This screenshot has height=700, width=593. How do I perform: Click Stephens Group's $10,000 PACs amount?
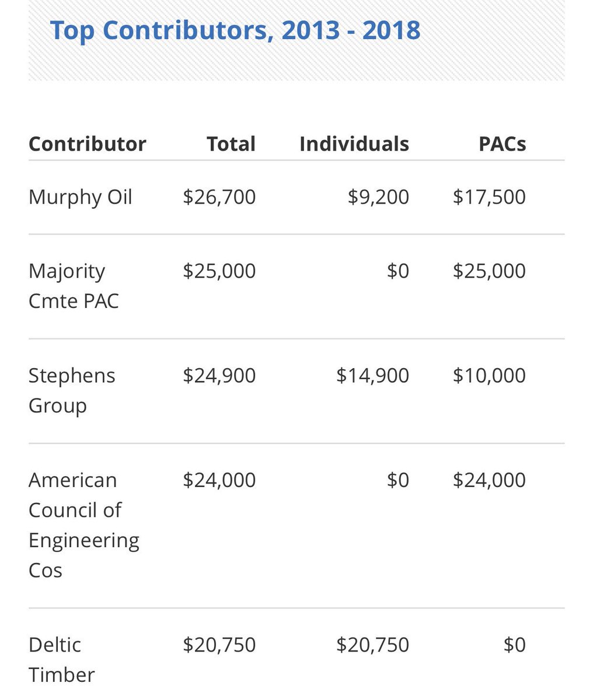point(489,375)
